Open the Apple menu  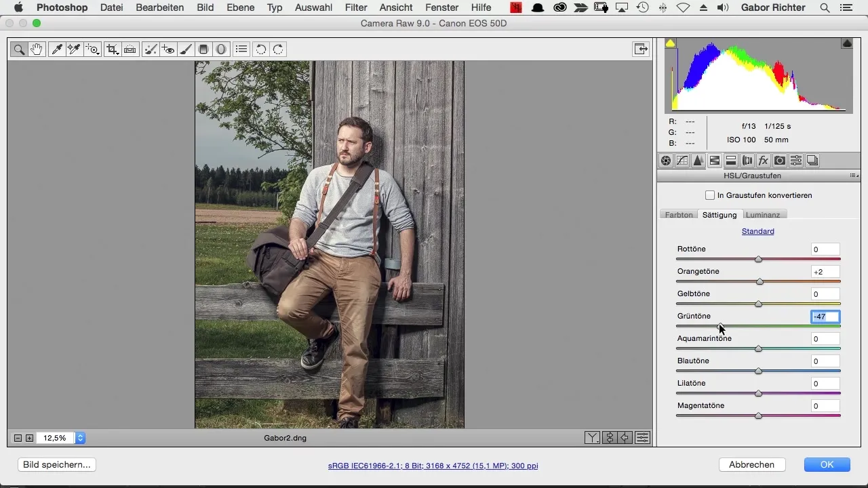click(18, 7)
